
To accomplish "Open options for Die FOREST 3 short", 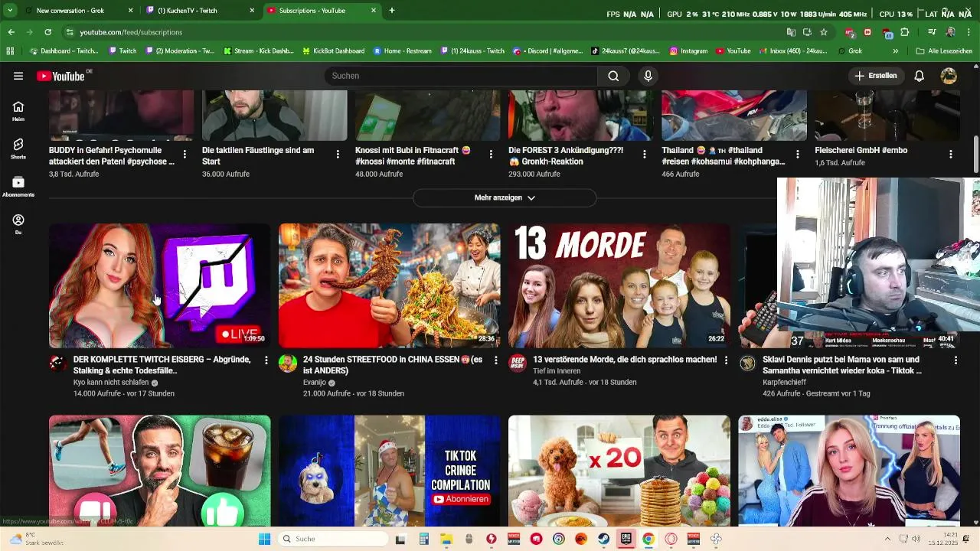I will click(644, 154).
